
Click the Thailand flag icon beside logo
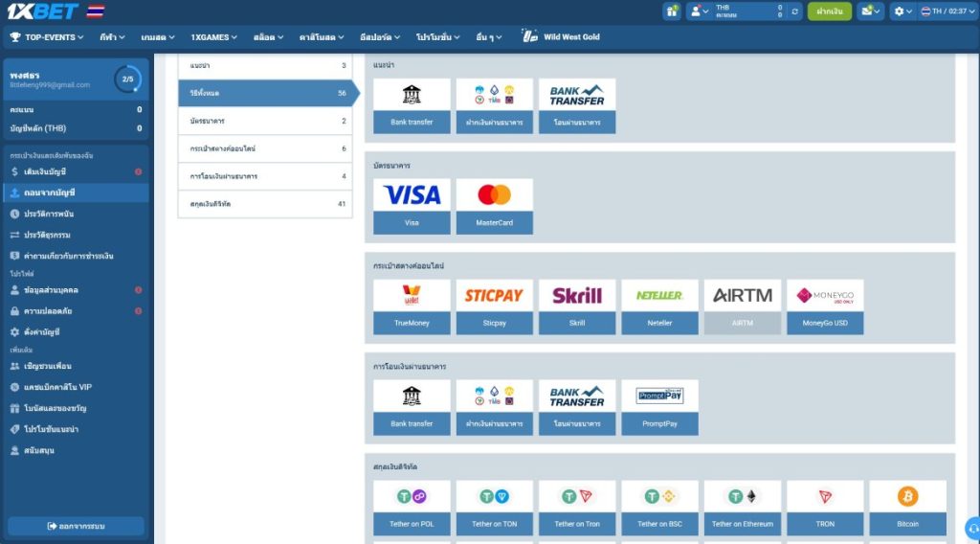click(96, 11)
